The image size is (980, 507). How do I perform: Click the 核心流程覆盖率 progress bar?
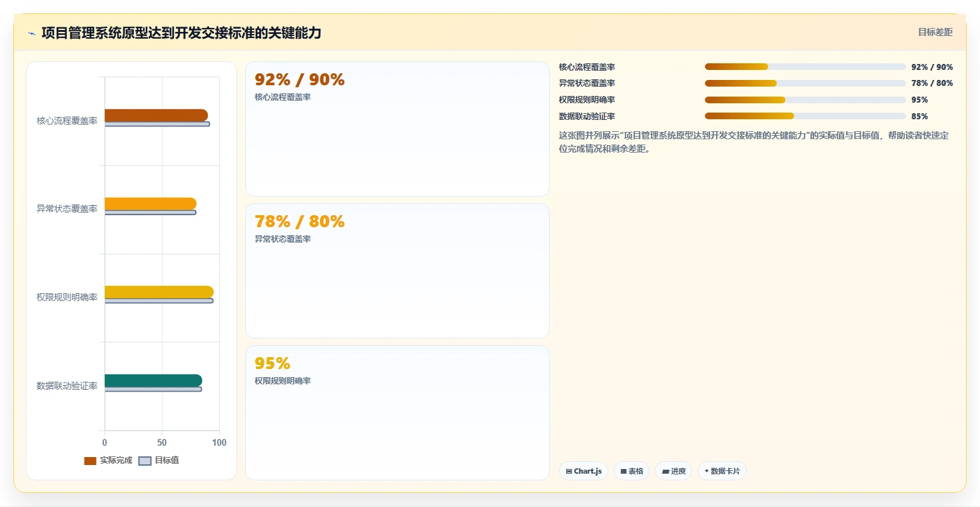pos(805,67)
